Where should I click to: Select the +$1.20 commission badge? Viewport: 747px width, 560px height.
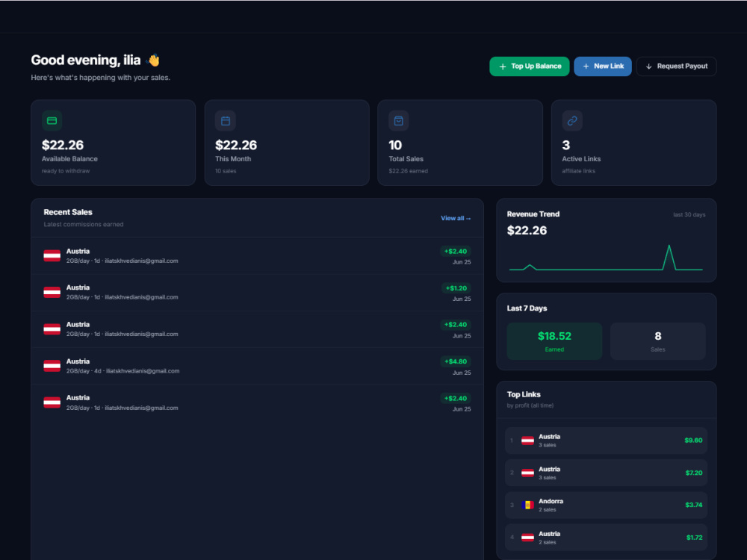point(456,288)
